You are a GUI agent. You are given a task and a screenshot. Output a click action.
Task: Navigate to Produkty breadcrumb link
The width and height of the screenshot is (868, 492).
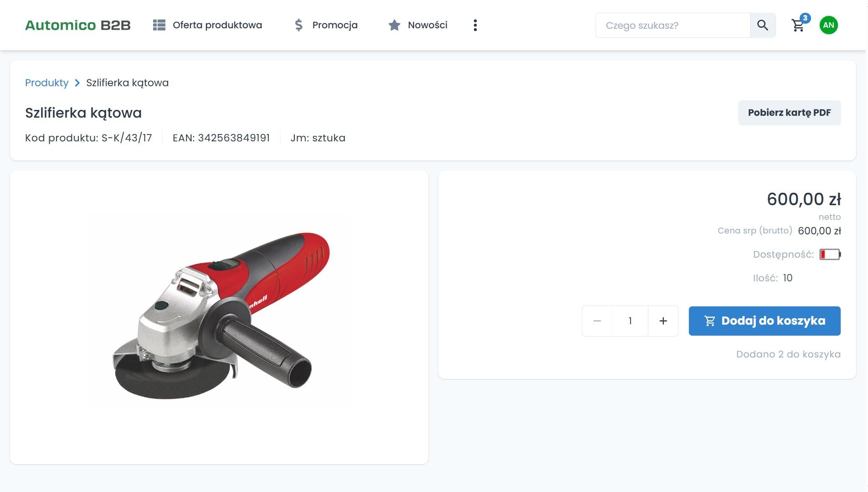pyautogui.click(x=46, y=83)
